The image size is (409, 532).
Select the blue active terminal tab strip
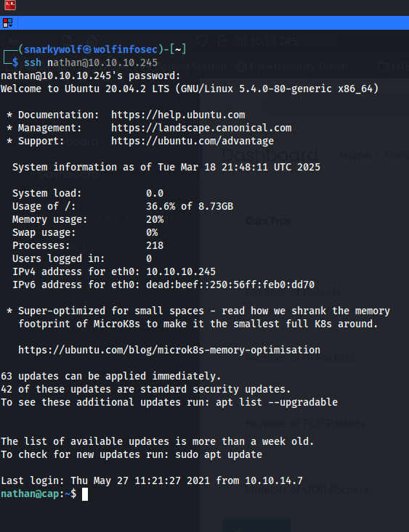(x=213, y=22)
